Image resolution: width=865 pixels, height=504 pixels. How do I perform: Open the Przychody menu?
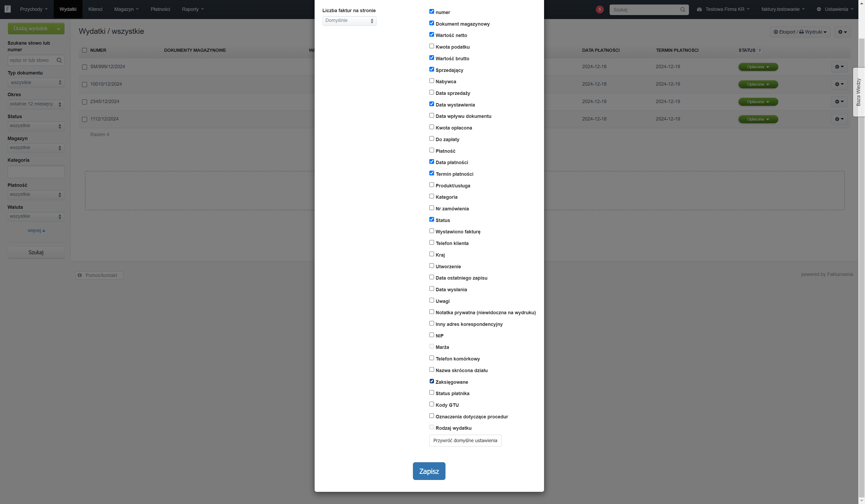[x=34, y=9]
